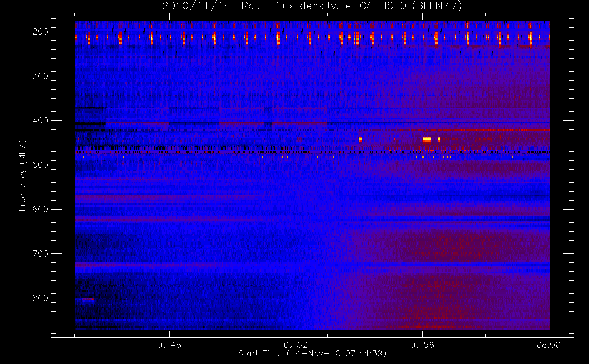589x364 pixels.
Task: Click the 800 frequency tick label
Action: pyautogui.click(x=40, y=298)
